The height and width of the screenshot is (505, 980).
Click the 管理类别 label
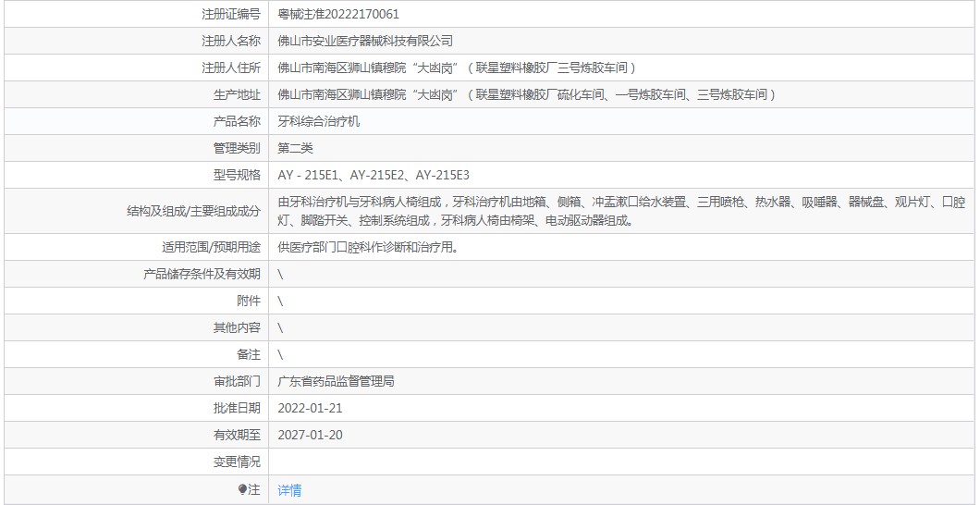(x=237, y=148)
